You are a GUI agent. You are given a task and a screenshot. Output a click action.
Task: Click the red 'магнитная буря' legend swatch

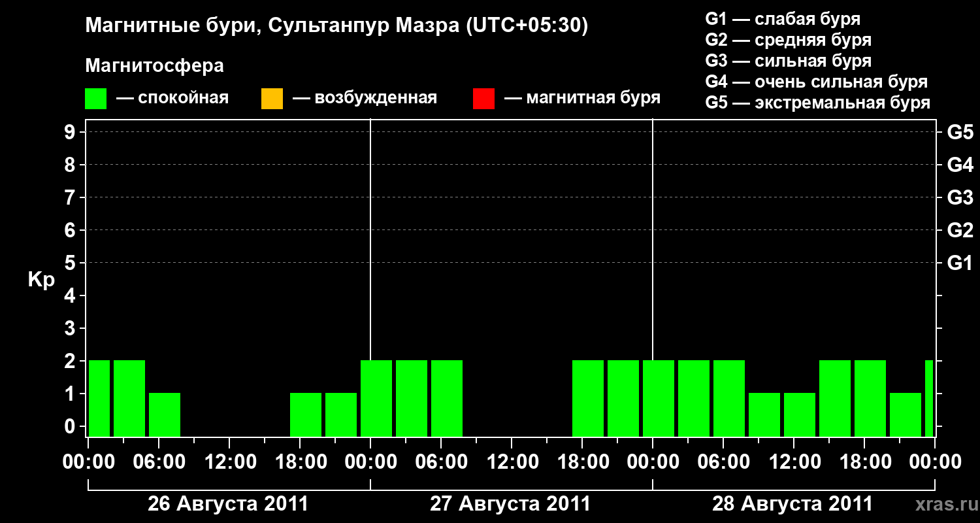pos(483,99)
